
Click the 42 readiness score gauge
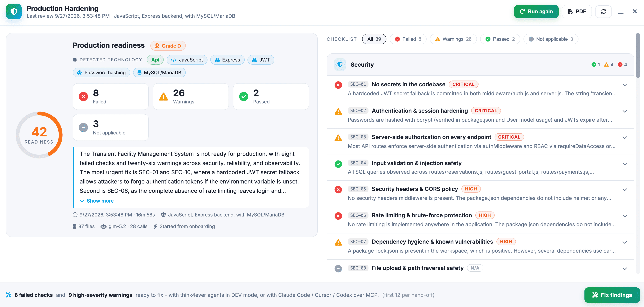pyautogui.click(x=39, y=135)
